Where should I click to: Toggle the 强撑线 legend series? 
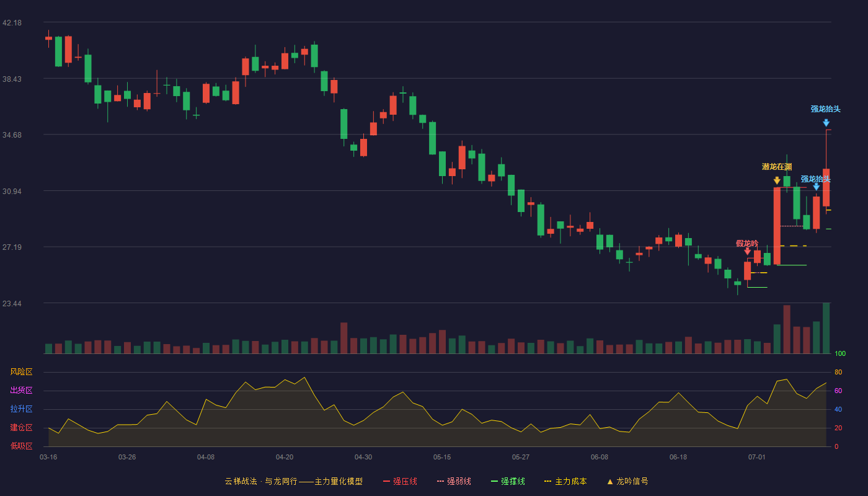tap(508, 481)
